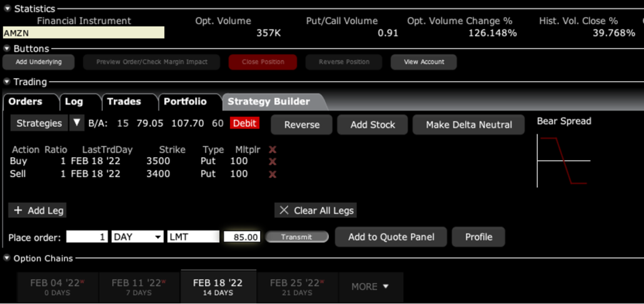The height and width of the screenshot is (304, 644).
Task: Select the FEB 18 '22 expiration tab
Action: (x=218, y=287)
